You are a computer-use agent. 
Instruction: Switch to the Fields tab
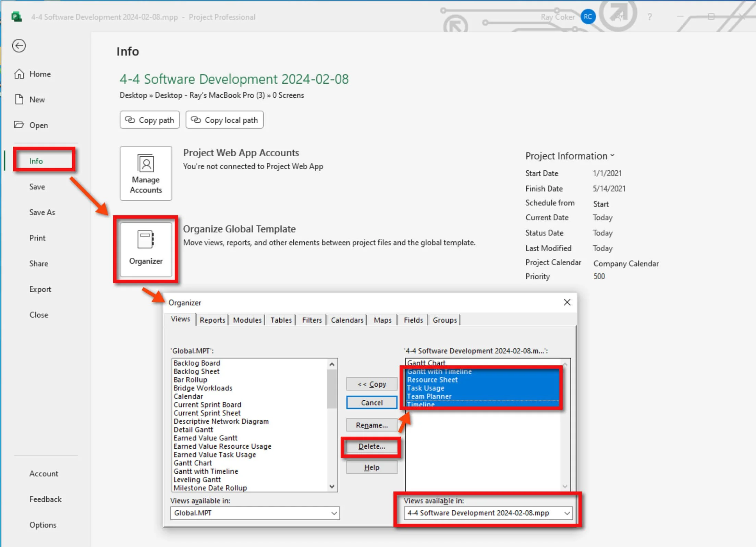(413, 320)
